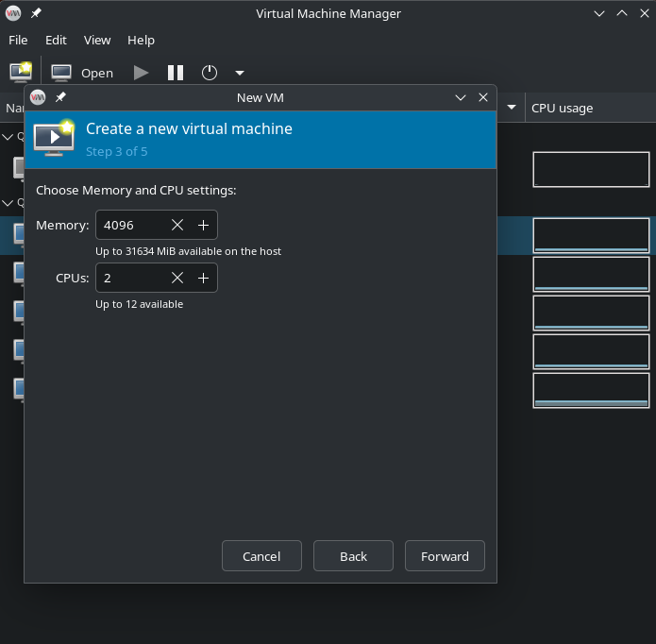Click the Virtual Machine Manager window app icon
The image size is (656, 644).
13,13
